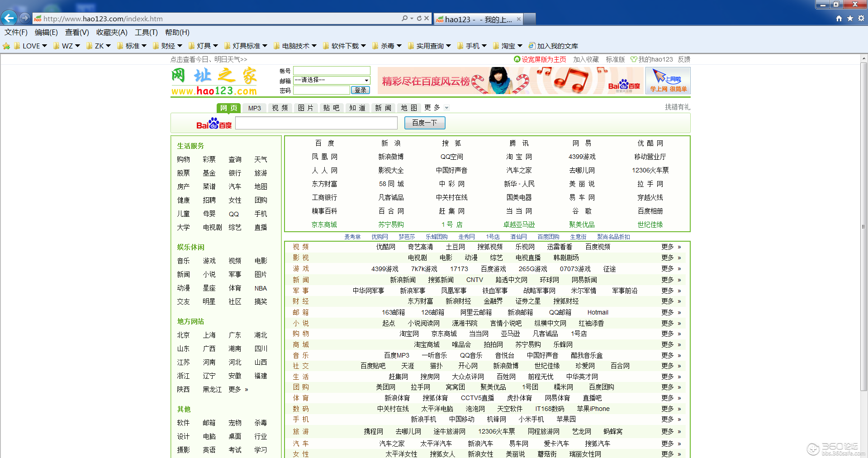This screenshot has width=868, height=458.
Task: Click the browser Back arrow button
Action: tap(9, 18)
